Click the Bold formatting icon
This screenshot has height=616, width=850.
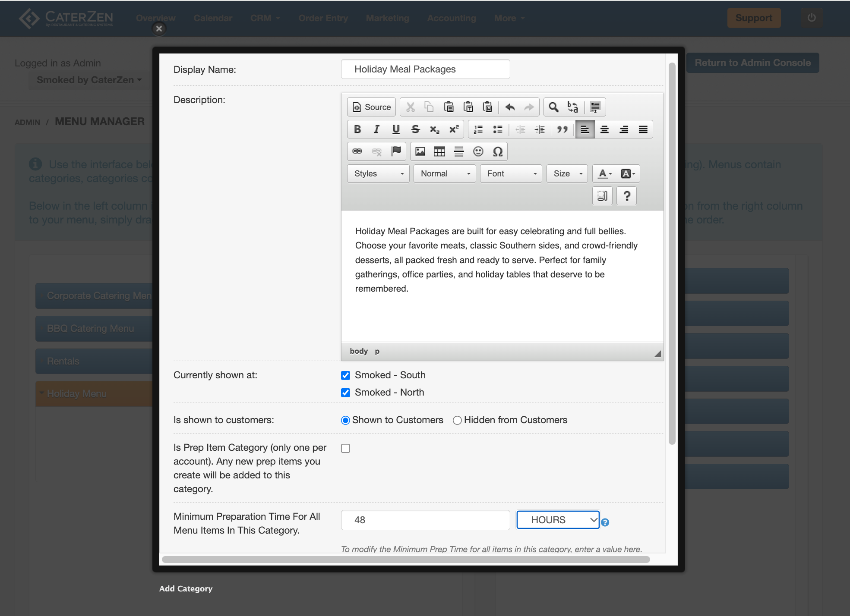coord(357,129)
